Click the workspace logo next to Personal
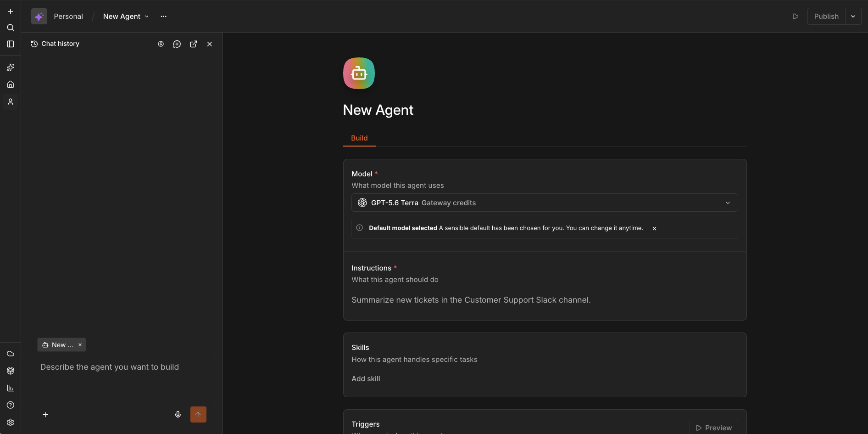 39,16
